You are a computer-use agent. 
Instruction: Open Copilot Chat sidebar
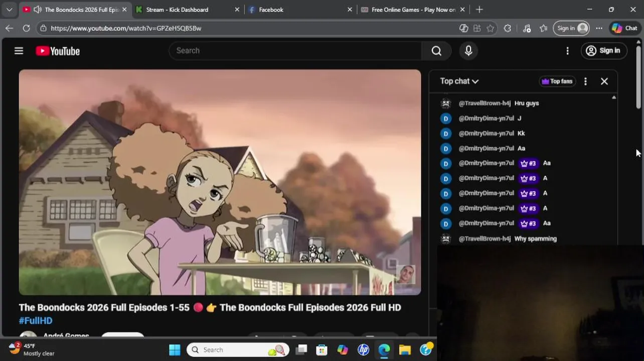pos(624,28)
